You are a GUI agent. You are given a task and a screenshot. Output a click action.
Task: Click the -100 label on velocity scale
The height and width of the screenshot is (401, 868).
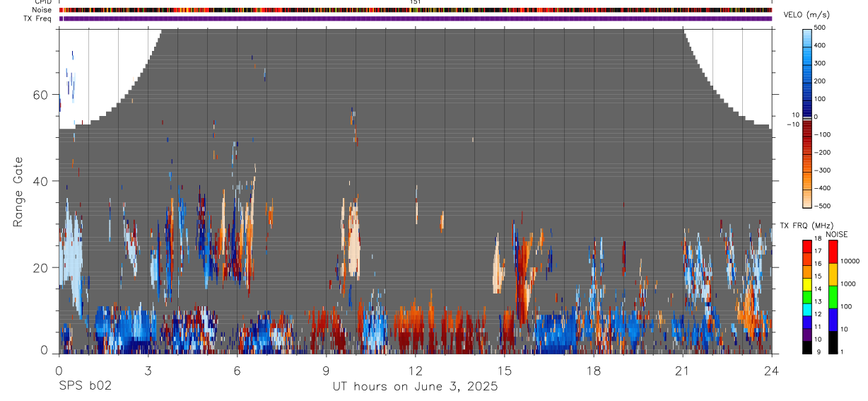click(x=821, y=134)
